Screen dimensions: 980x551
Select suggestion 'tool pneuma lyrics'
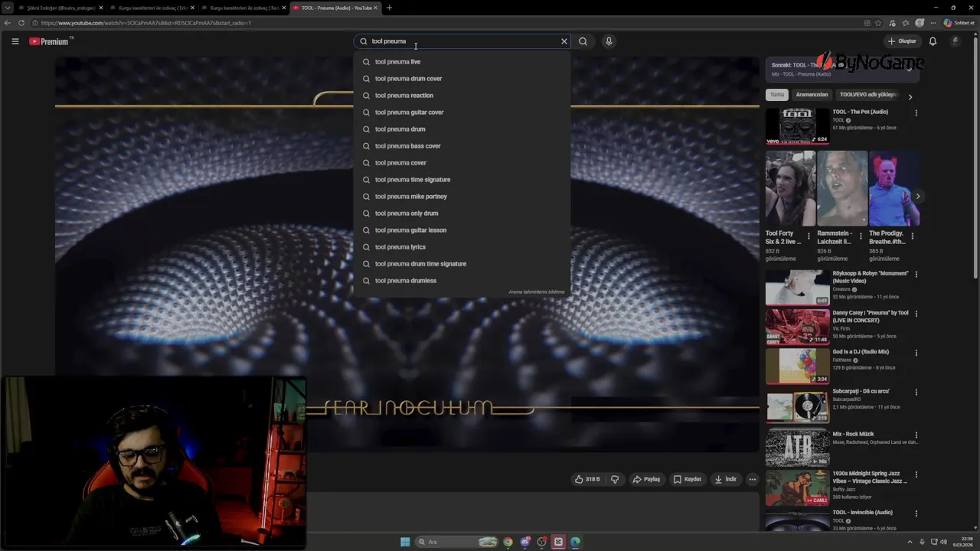[x=462, y=247]
